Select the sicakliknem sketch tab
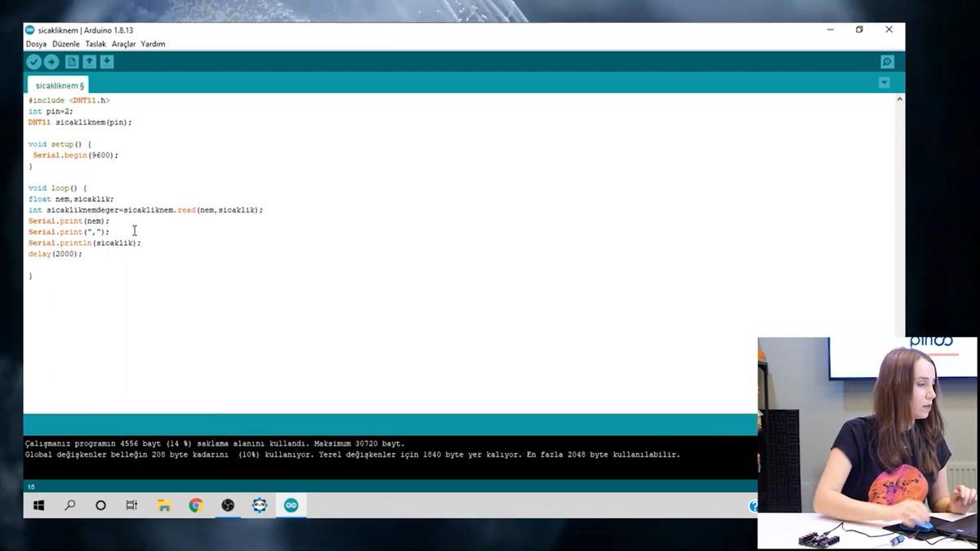The image size is (980, 551). pos(59,86)
